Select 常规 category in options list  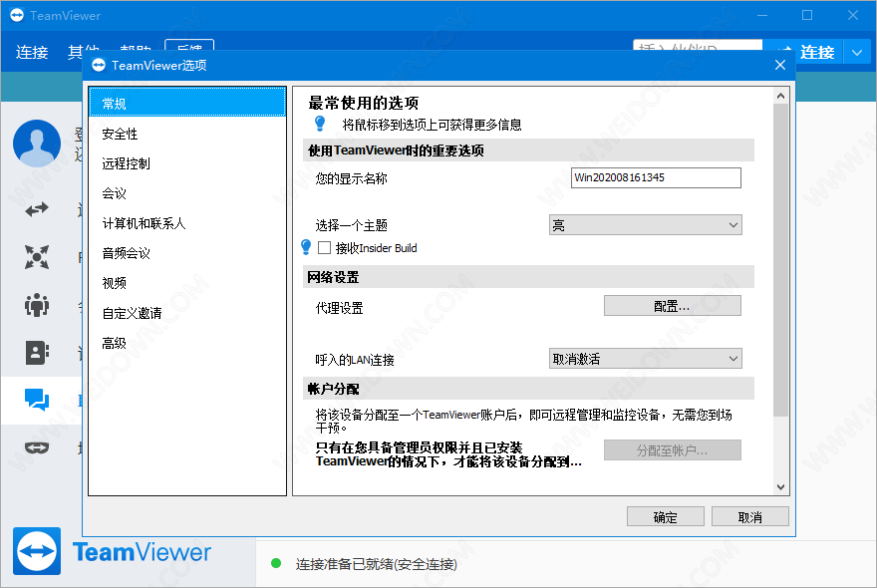point(187,103)
